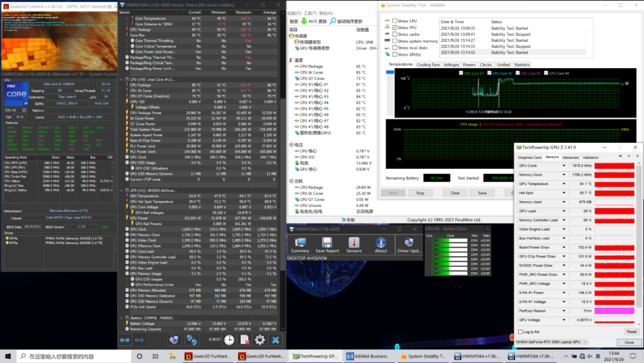Viewport: 644px width, 363px height.
Task: Click the Reset button in GPU-Z
Action: [631, 331]
